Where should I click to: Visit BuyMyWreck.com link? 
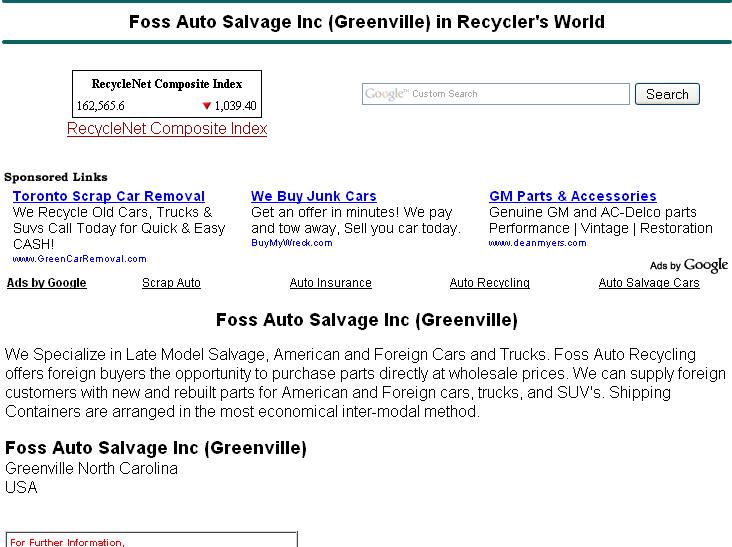click(292, 243)
